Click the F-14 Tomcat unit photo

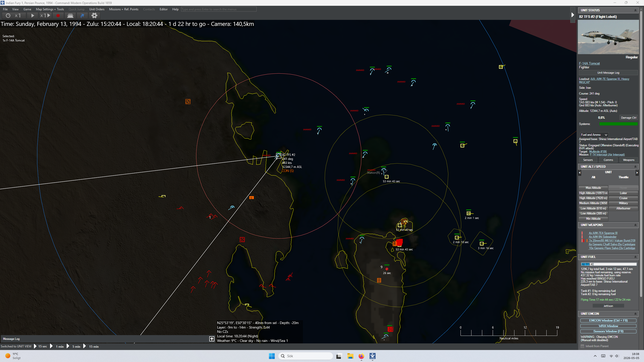coord(608,37)
